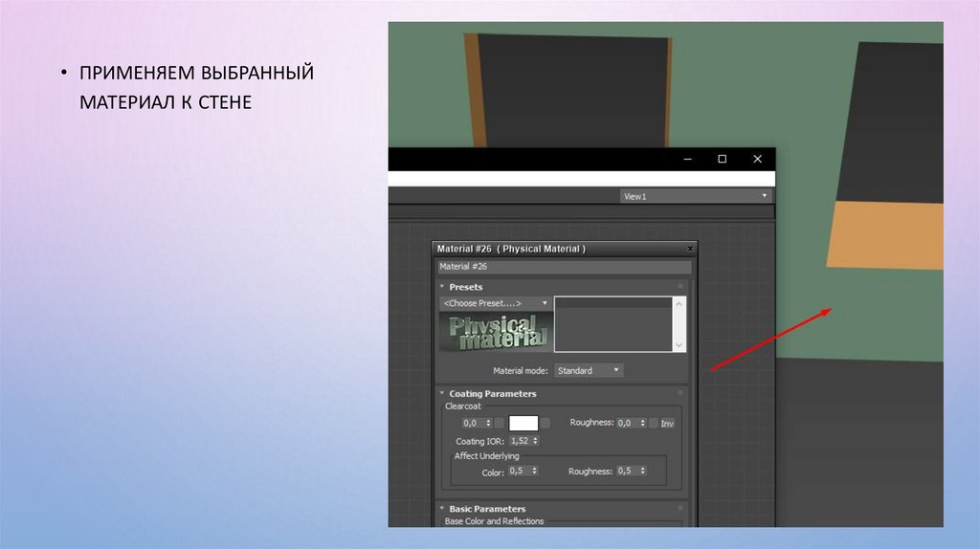
Task: Click the empty preset description list box
Action: point(613,324)
